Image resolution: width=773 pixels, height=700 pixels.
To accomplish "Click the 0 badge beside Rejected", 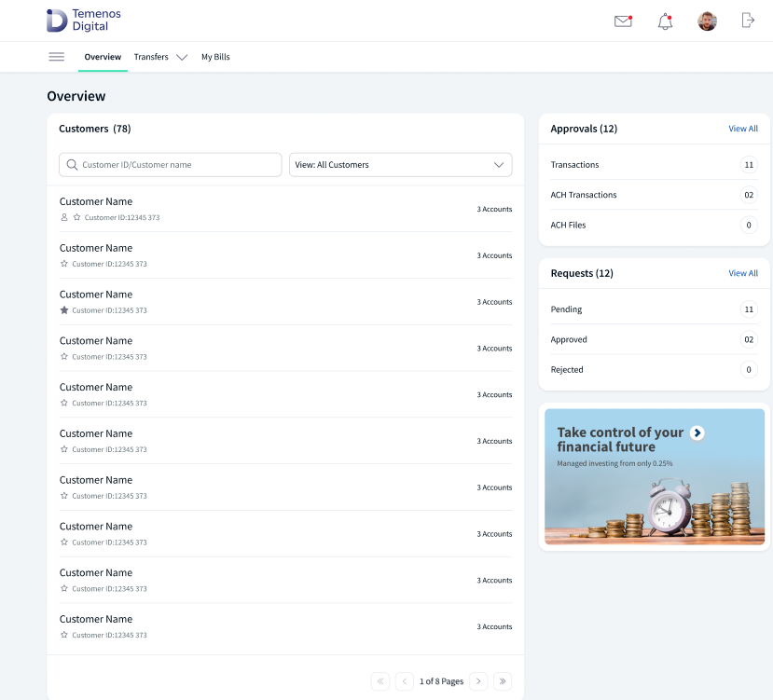I will click(x=749, y=369).
